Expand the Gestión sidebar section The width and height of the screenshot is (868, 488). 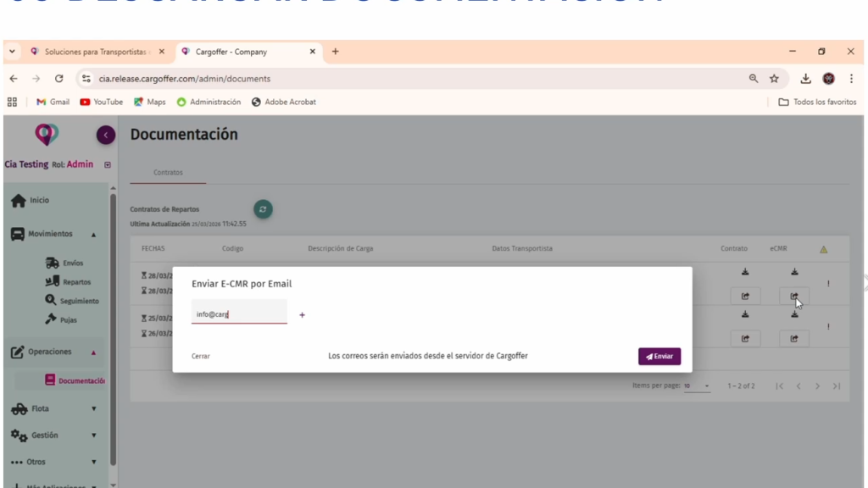(54, 435)
